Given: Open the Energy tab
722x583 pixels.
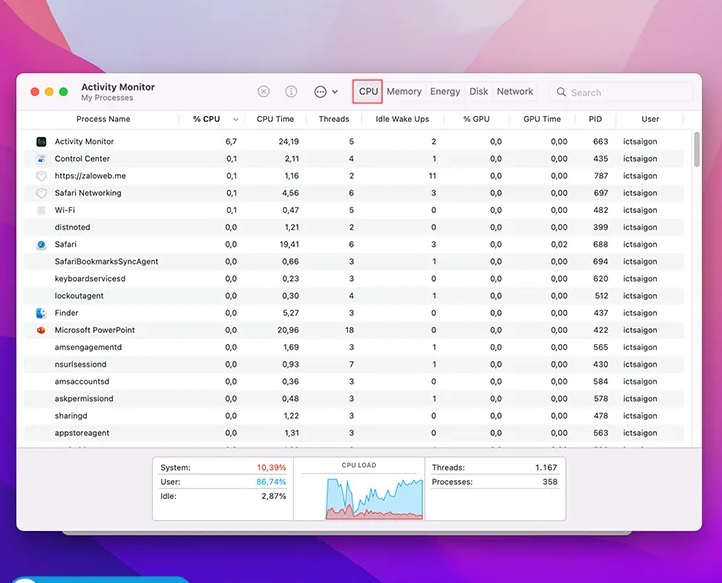Looking at the screenshot, I should [445, 91].
